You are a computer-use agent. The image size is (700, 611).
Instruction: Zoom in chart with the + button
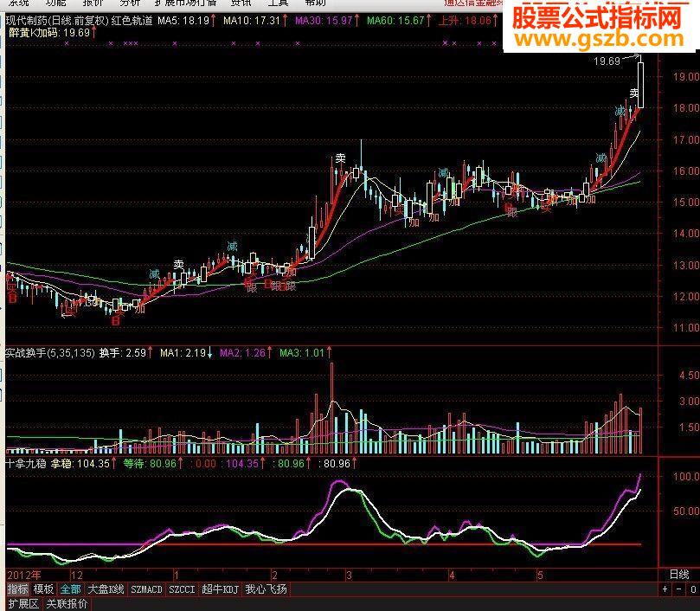coord(665,589)
